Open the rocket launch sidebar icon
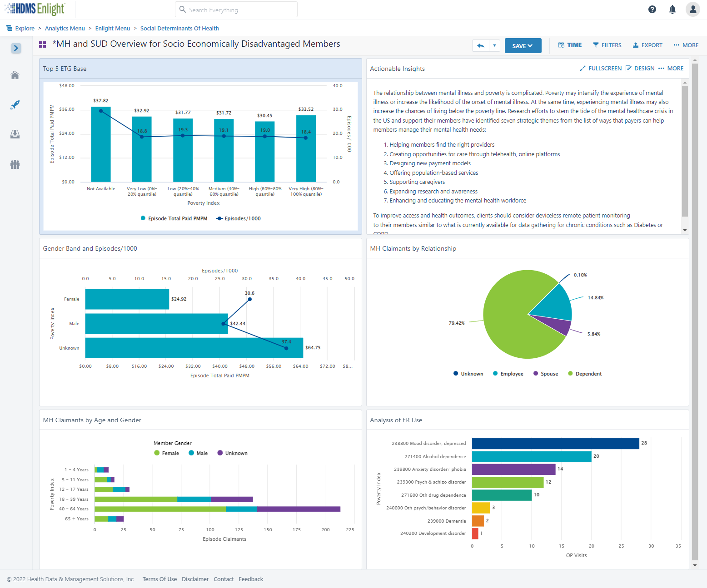Viewport: 707px width, 588px height. [x=15, y=105]
